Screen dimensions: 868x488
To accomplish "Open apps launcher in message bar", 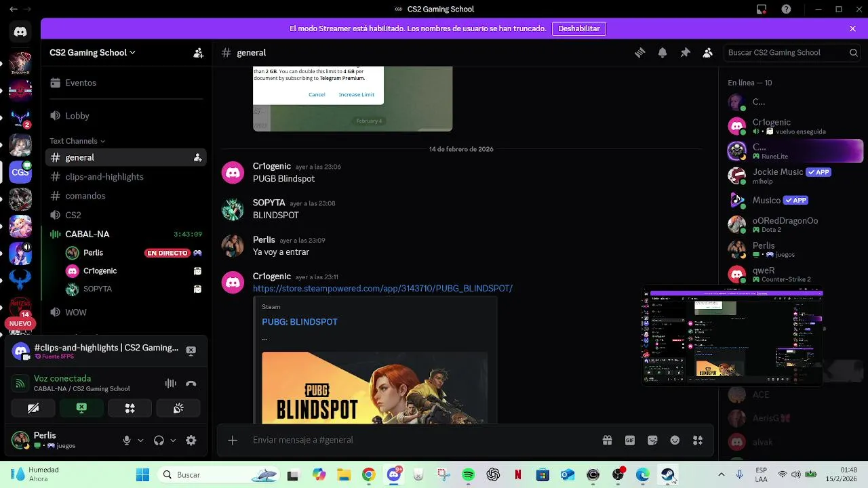I will [x=698, y=440].
